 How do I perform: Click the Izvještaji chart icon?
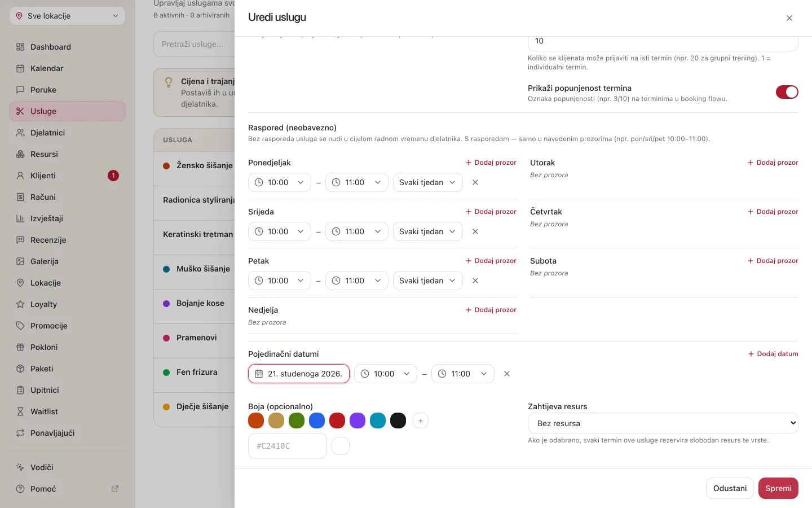[x=20, y=218]
